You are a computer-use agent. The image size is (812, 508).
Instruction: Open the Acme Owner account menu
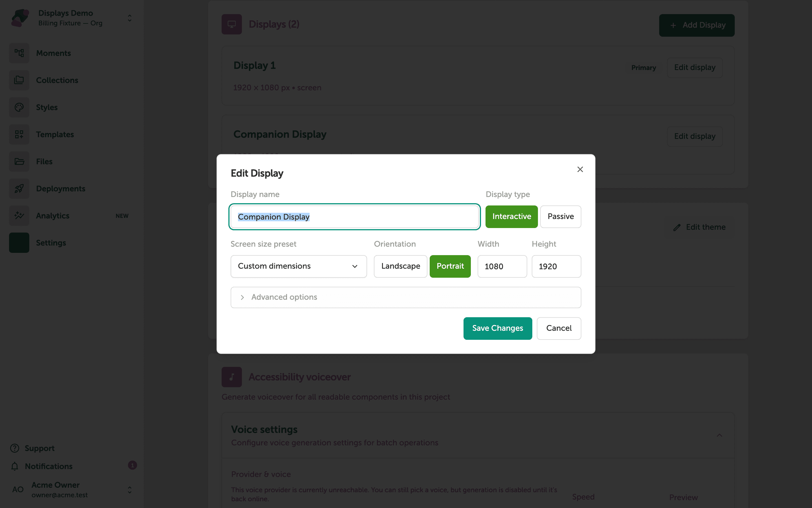pyautogui.click(x=129, y=490)
